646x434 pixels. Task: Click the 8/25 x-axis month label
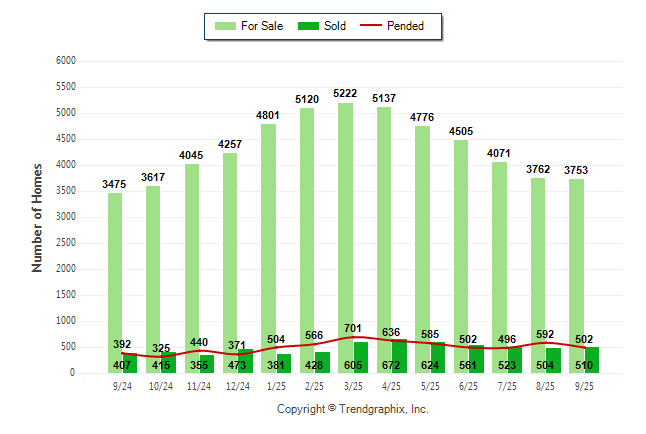click(545, 386)
